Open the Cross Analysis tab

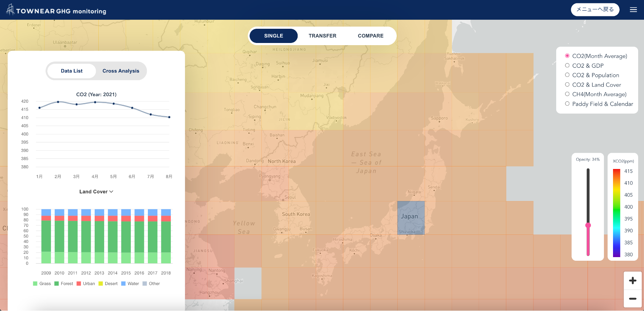tap(121, 71)
